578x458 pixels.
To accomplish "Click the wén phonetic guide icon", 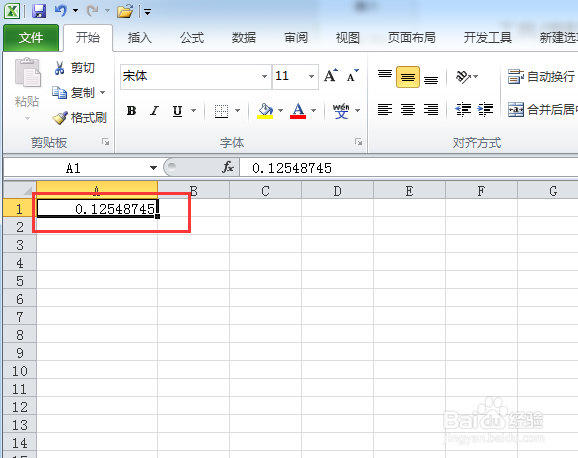I will (x=341, y=111).
